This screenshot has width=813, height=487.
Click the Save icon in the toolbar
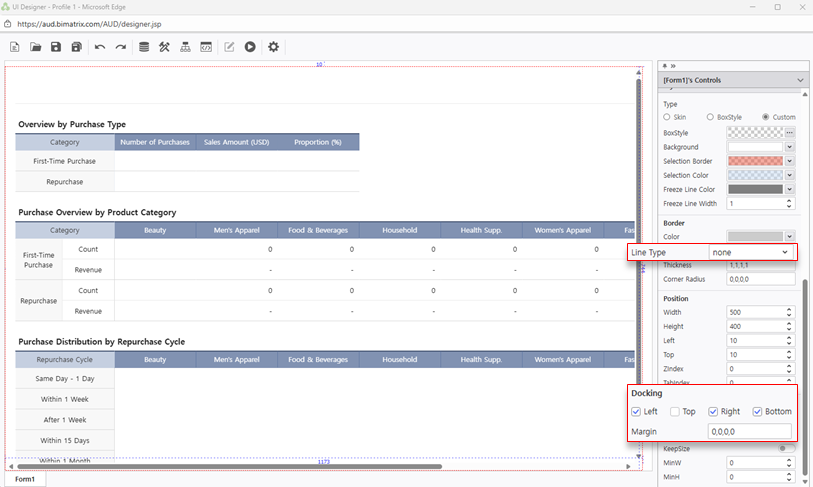(56, 47)
